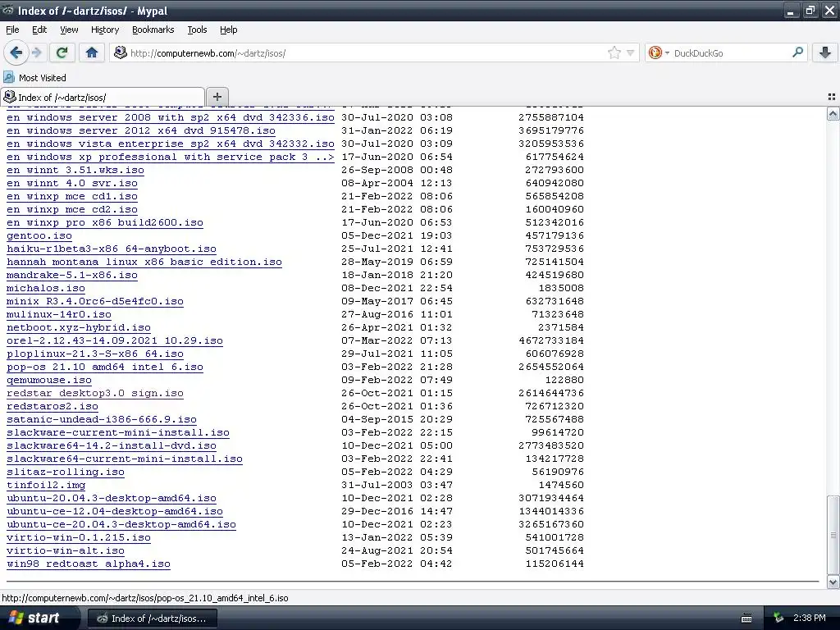Open the URL history dropdown arrow

pos(631,52)
